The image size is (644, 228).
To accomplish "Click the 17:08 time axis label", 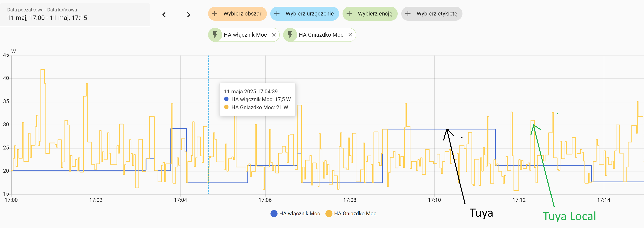I will [x=350, y=200].
